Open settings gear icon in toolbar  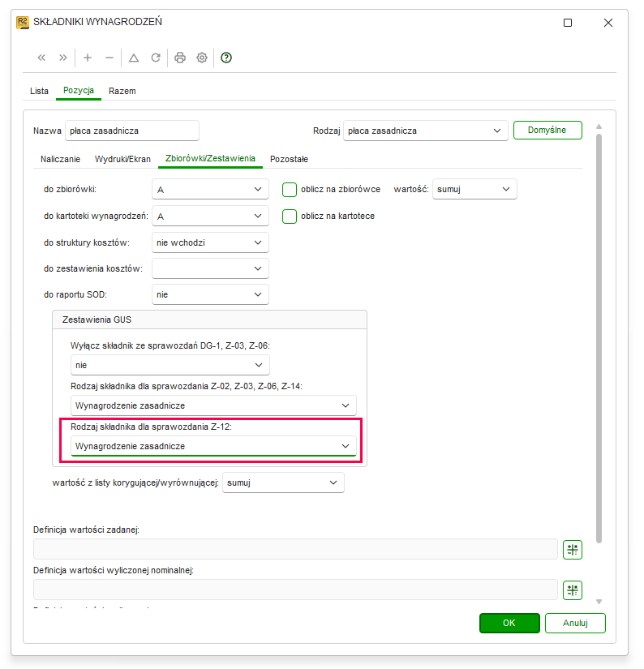(x=202, y=58)
